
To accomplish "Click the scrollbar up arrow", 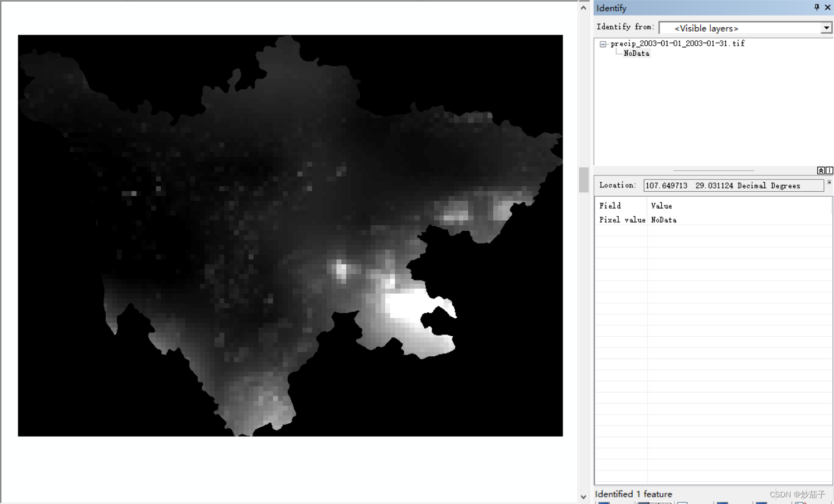I will (x=583, y=7).
